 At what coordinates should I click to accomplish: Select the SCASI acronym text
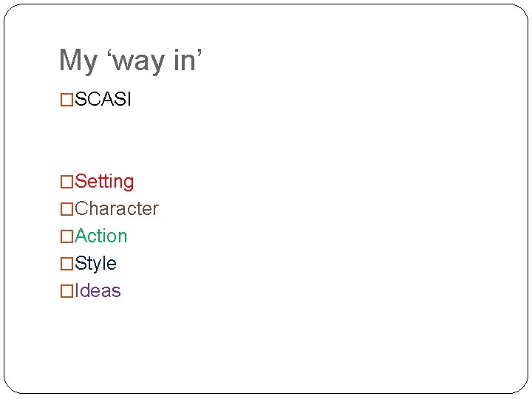point(103,100)
